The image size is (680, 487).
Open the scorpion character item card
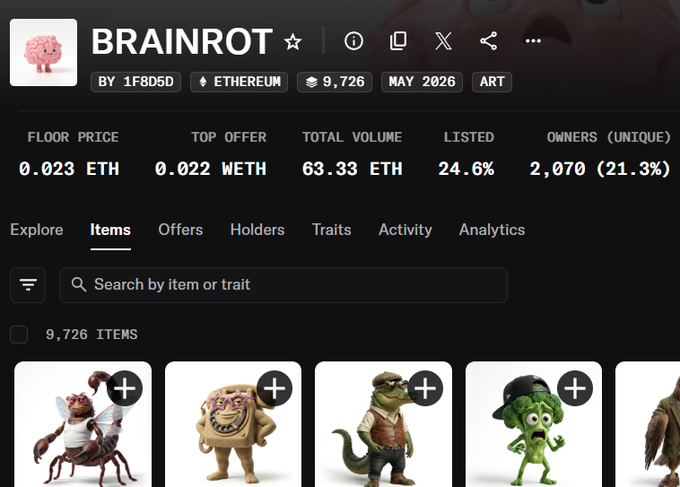pyautogui.click(x=83, y=424)
